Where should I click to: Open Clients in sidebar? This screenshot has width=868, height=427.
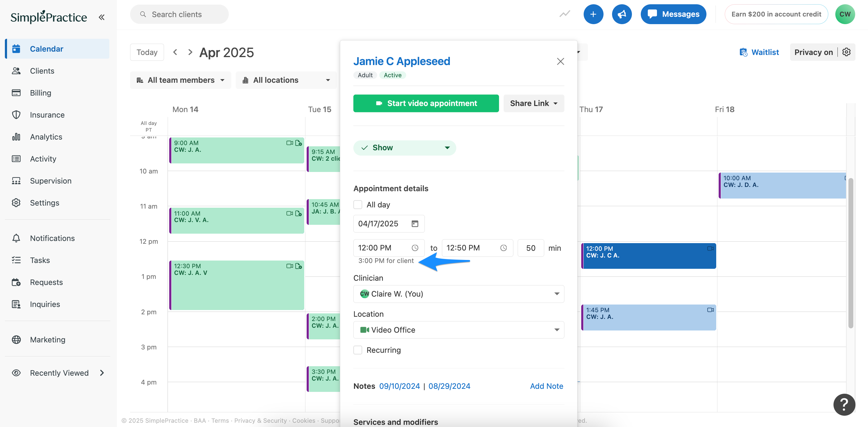57,71
